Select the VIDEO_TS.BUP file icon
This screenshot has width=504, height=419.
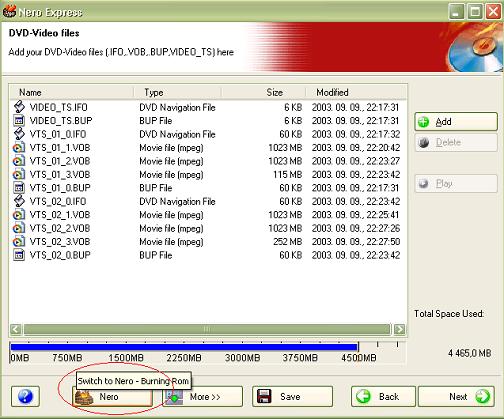tap(19, 121)
